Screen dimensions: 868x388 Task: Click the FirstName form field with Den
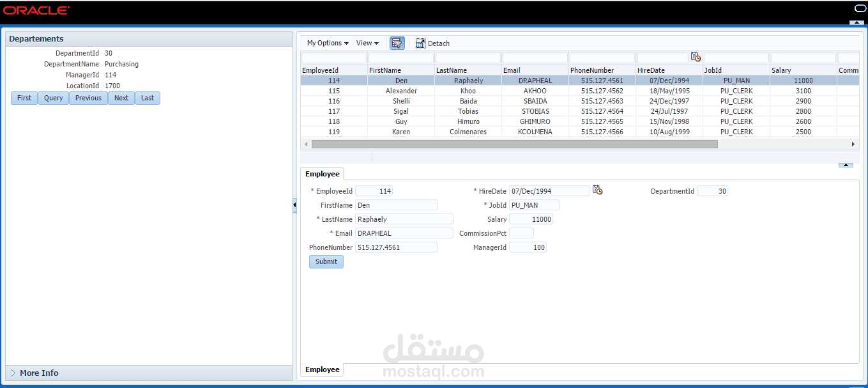[x=396, y=205]
